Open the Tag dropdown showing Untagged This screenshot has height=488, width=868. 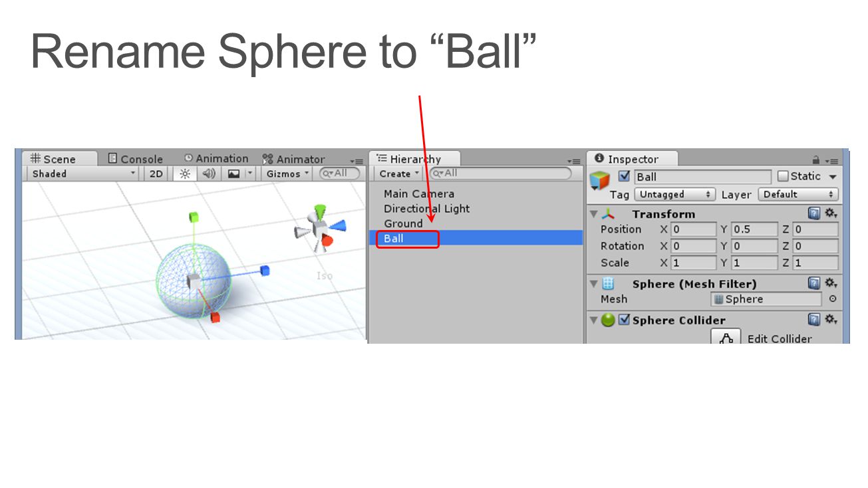click(674, 194)
